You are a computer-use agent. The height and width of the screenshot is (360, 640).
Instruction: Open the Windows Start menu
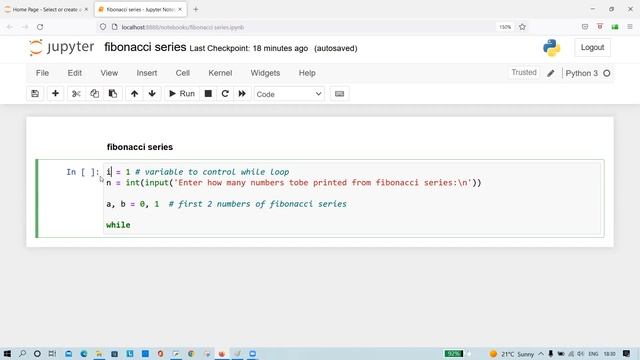7,353
